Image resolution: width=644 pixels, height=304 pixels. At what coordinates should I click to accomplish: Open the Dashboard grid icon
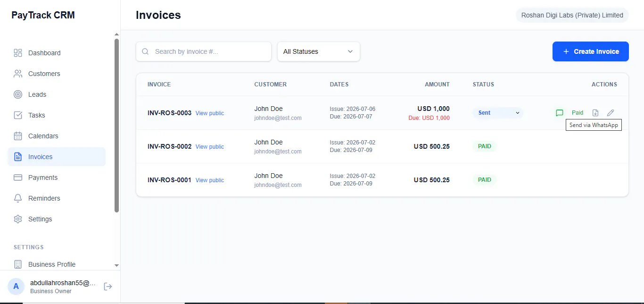[x=18, y=53]
